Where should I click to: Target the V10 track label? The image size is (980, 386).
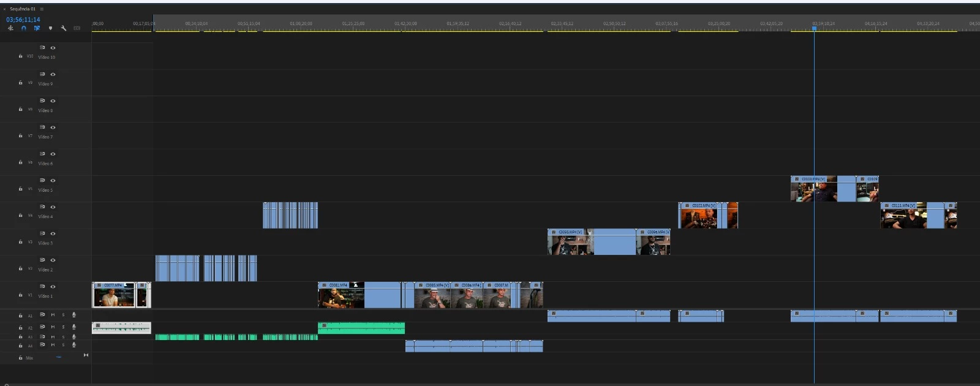(30, 56)
